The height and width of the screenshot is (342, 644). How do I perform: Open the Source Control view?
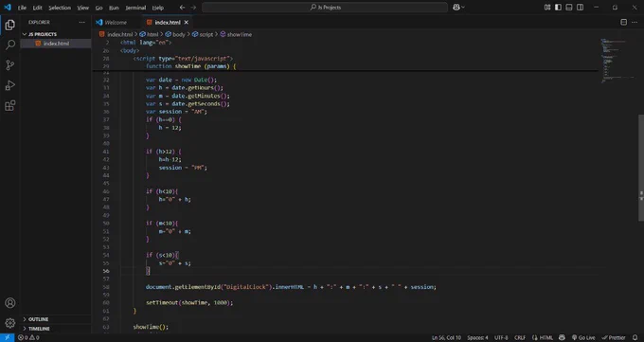click(9, 65)
